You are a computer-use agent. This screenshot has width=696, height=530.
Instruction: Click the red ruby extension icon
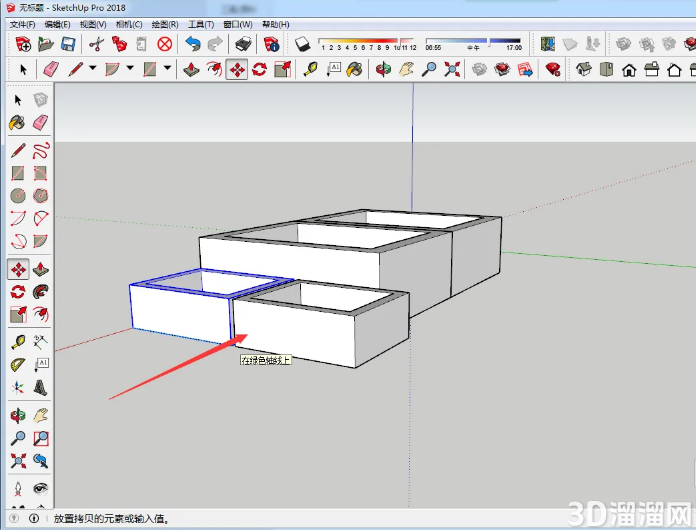point(553,70)
